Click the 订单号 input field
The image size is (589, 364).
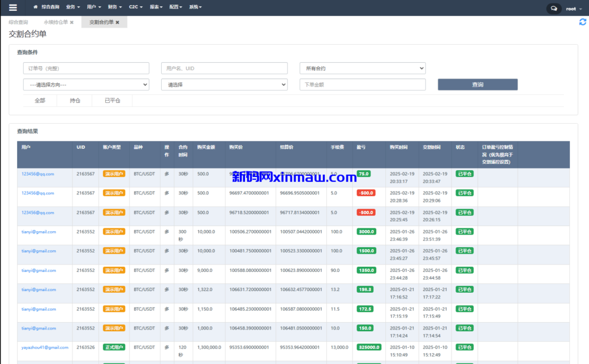tap(86, 68)
